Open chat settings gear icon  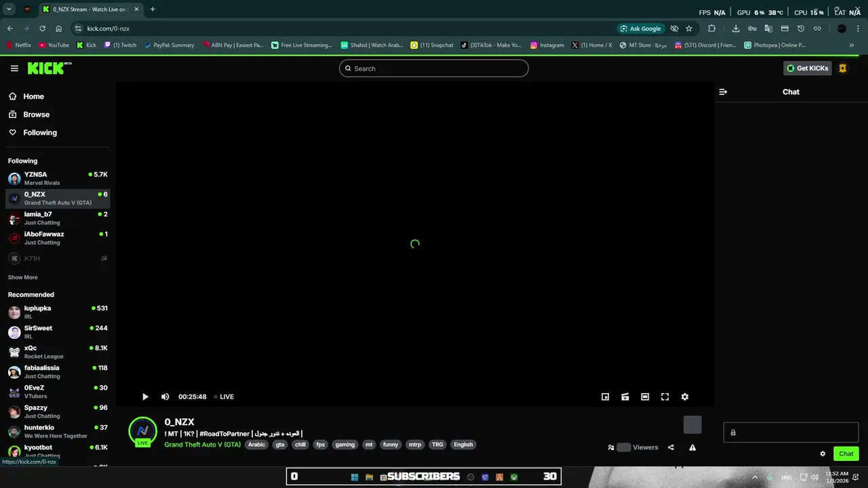(823, 454)
